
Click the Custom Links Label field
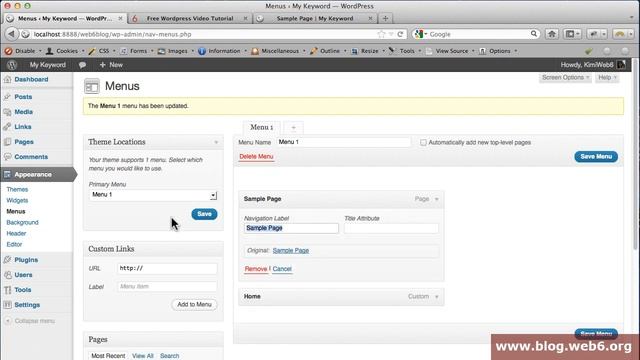click(167, 287)
